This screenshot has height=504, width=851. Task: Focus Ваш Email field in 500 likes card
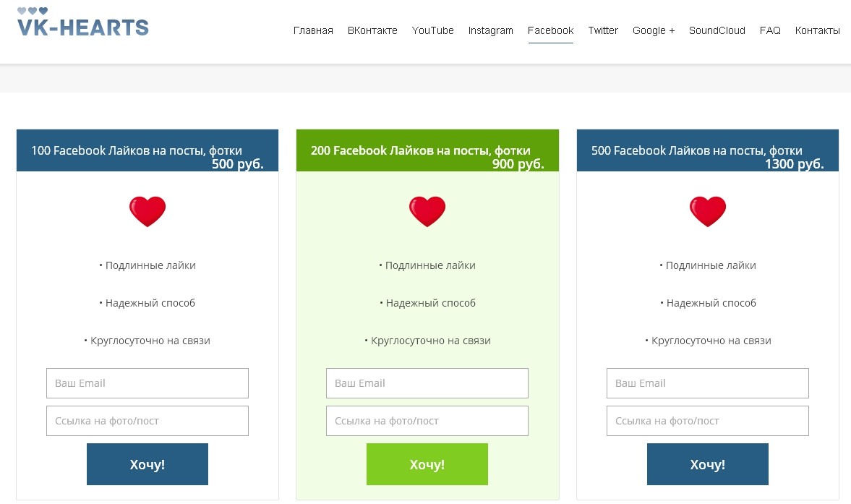708,383
